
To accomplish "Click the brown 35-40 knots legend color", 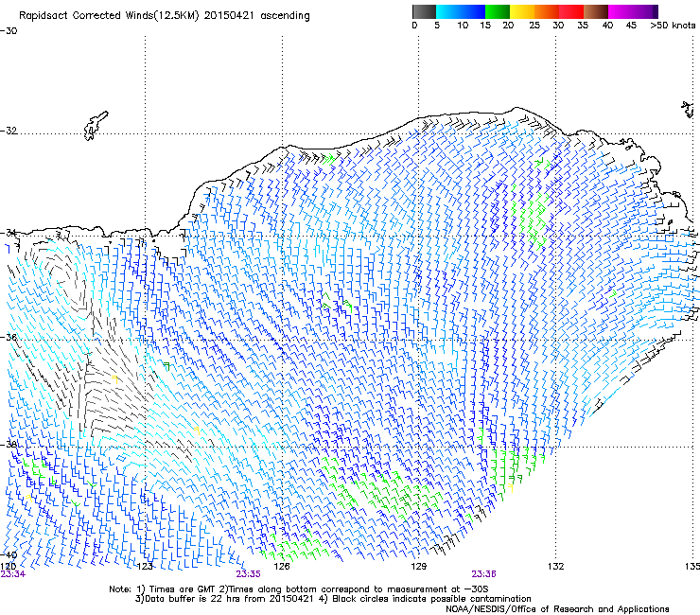I will click(596, 11).
